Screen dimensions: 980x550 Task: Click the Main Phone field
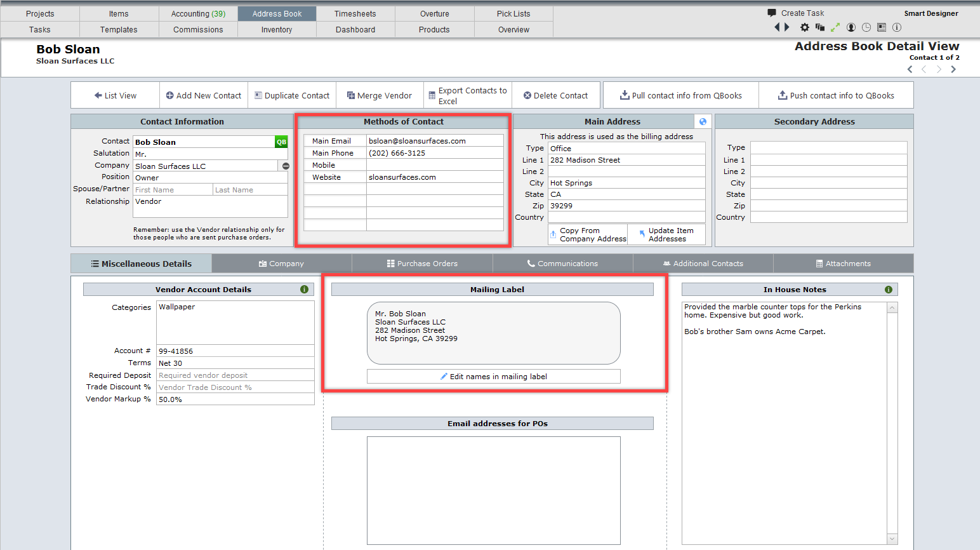tap(435, 153)
